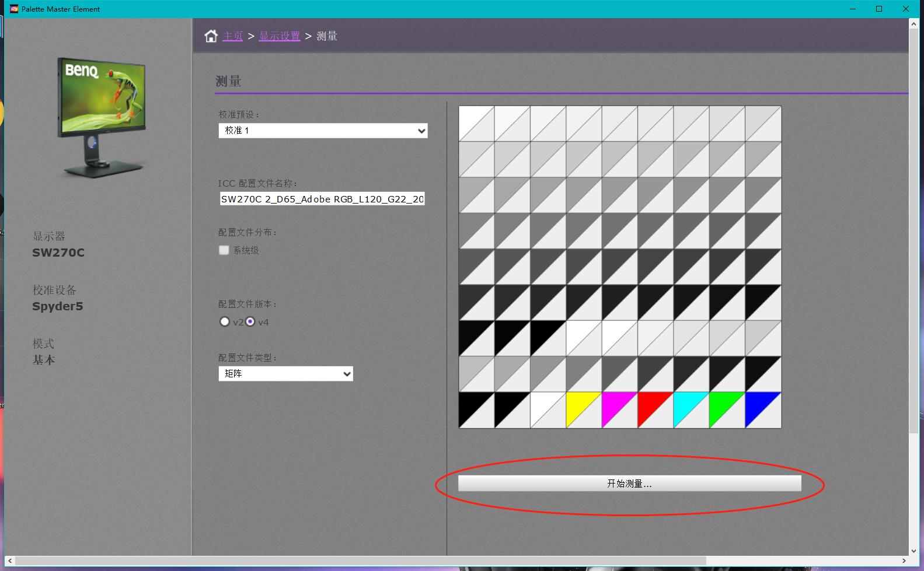The height and width of the screenshot is (571, 924).
Task: Open the 配置文件类型 矩阵 dropdown
Action: 285,374
